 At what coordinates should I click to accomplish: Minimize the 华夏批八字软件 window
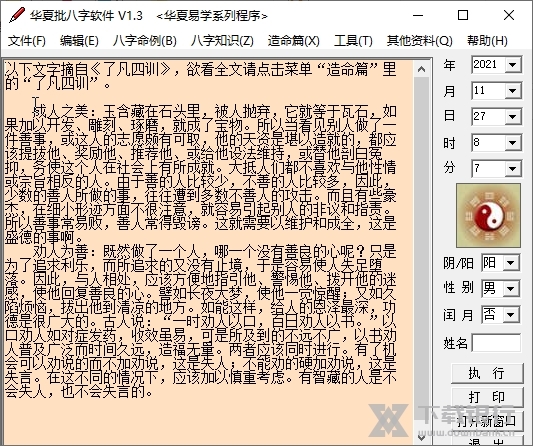tap(418, 15)
